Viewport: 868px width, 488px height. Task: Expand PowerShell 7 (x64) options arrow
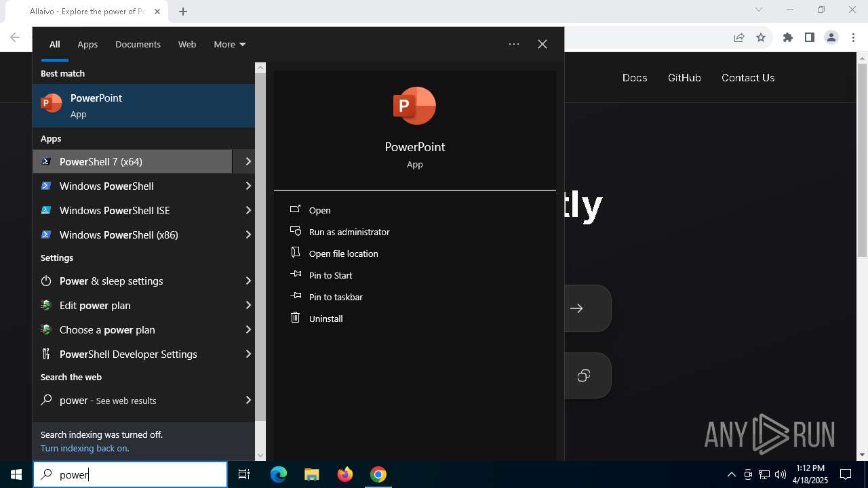248,161
